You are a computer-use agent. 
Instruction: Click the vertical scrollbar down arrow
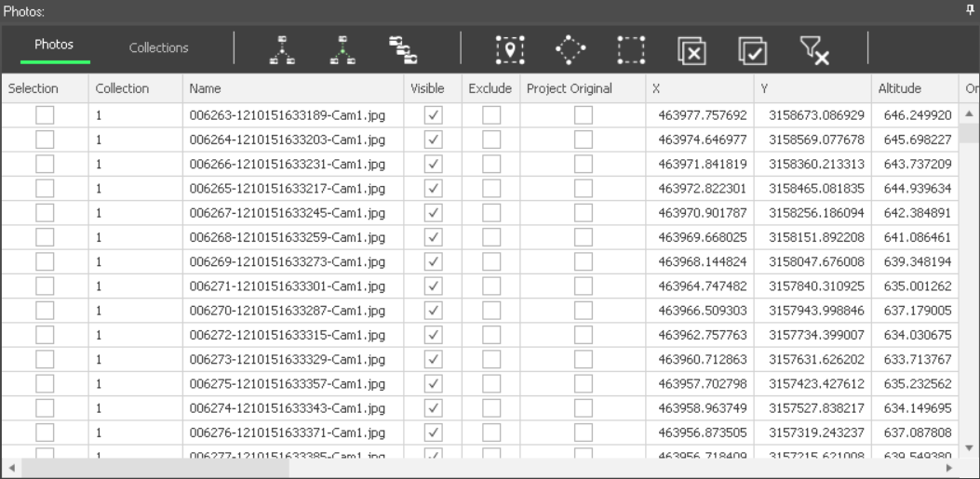pos(970,447)
